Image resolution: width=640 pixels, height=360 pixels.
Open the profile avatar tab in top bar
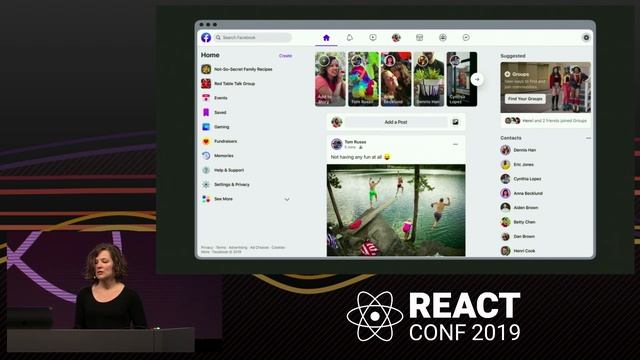tap(396, 38)
